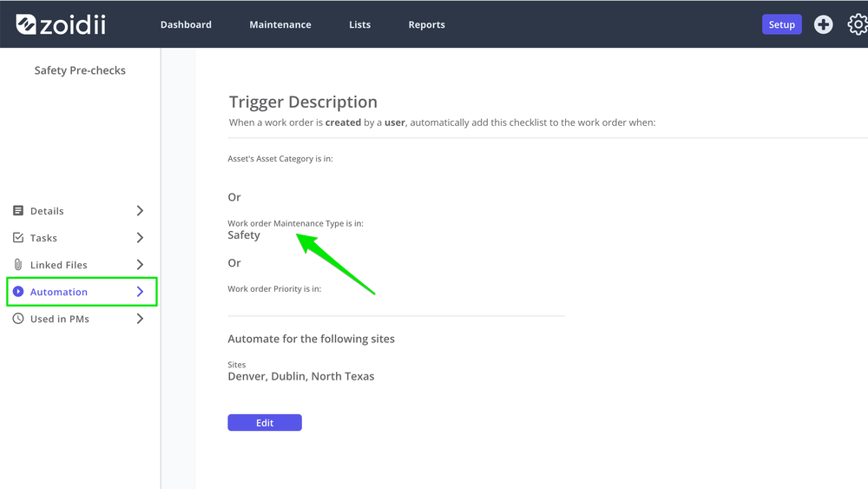Click the Trigger Description heading
The width and height of the screenshot is (868, 489).
point(303,102)
